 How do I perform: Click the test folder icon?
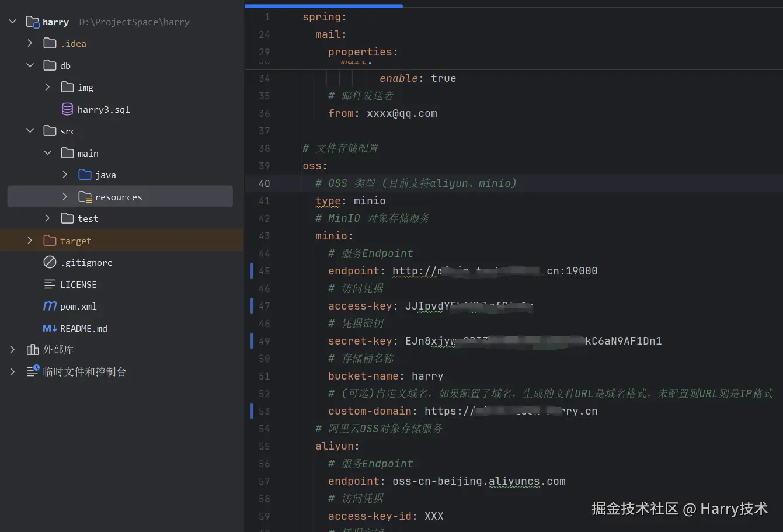[x=68, y=218]
